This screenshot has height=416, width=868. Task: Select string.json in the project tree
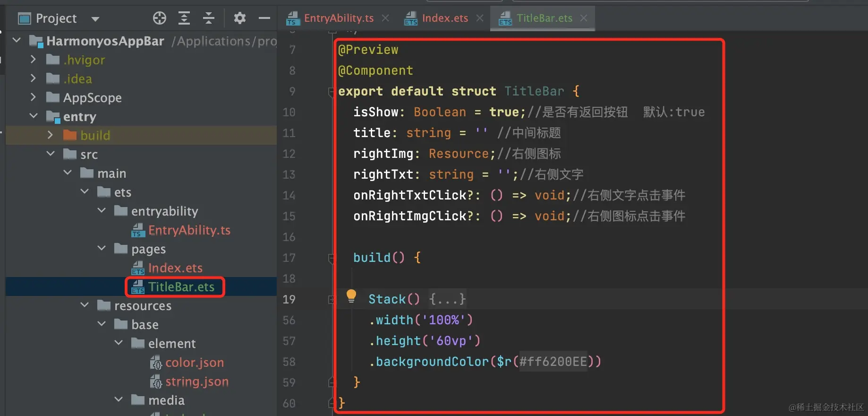pyautogui.click(x=197, y=381)
